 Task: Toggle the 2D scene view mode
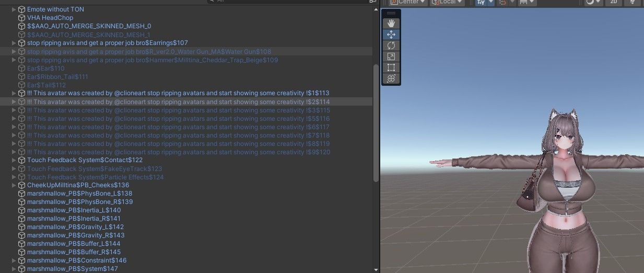tap(614, 2)
